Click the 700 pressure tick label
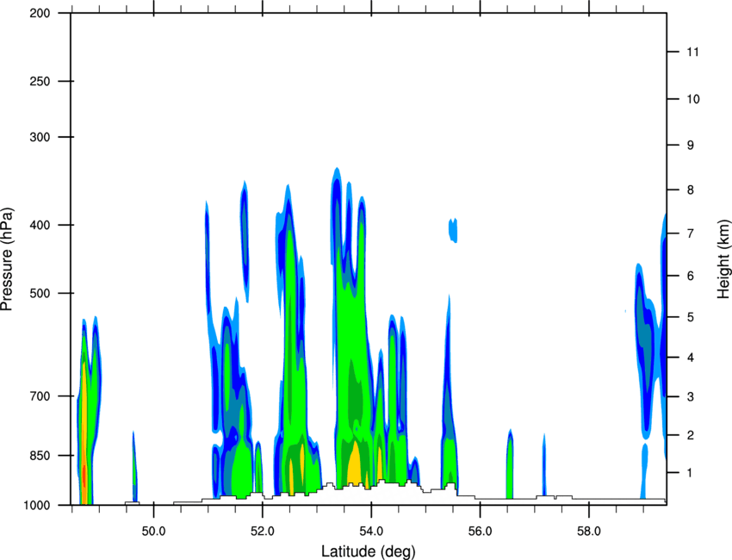Image resolution: width=732 pixels, height=560 pixels. pyautogui.click(x=40, y=396)
